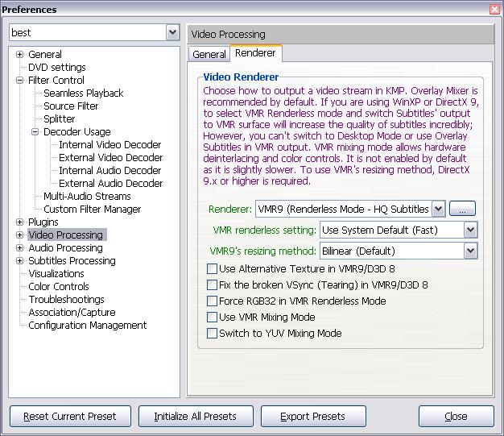504x436 pixels.
Task: Open the Renderer dropdown list
Action: 438,210
